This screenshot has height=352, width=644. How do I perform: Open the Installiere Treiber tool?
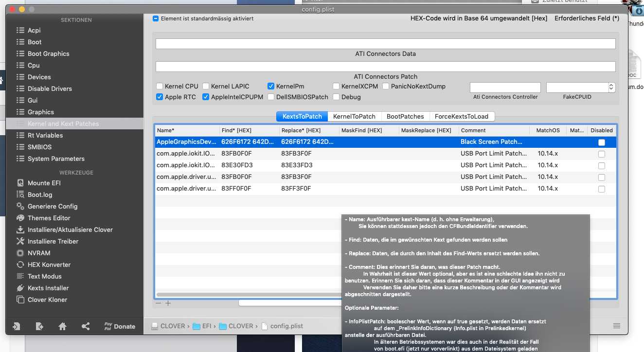pos(53,241)
